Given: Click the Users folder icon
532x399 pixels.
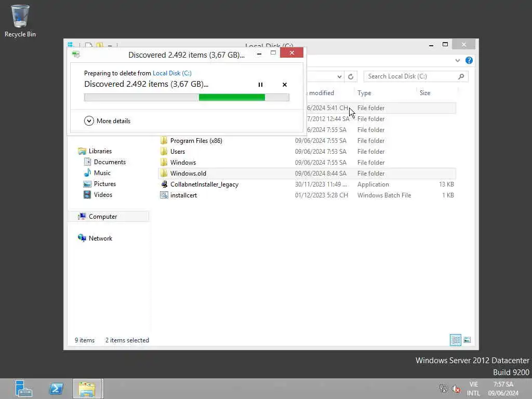Looking at the screenshot, I should (164, 151).
